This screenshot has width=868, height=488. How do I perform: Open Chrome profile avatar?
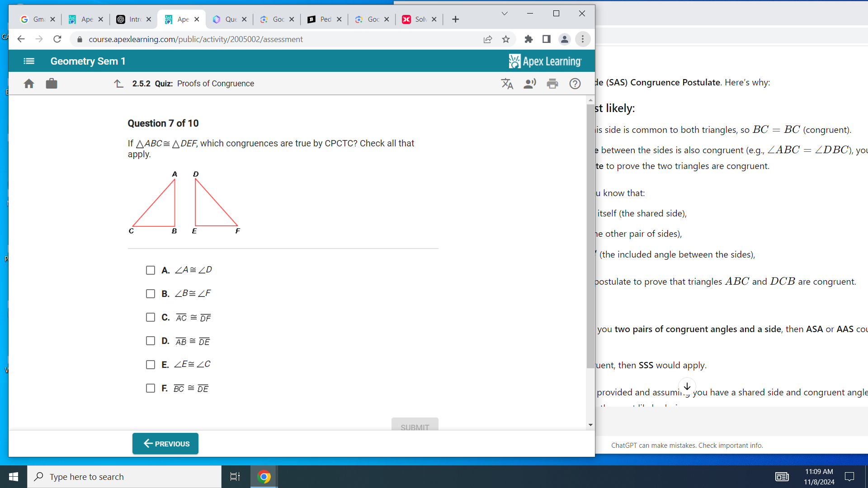coord(565,39)
